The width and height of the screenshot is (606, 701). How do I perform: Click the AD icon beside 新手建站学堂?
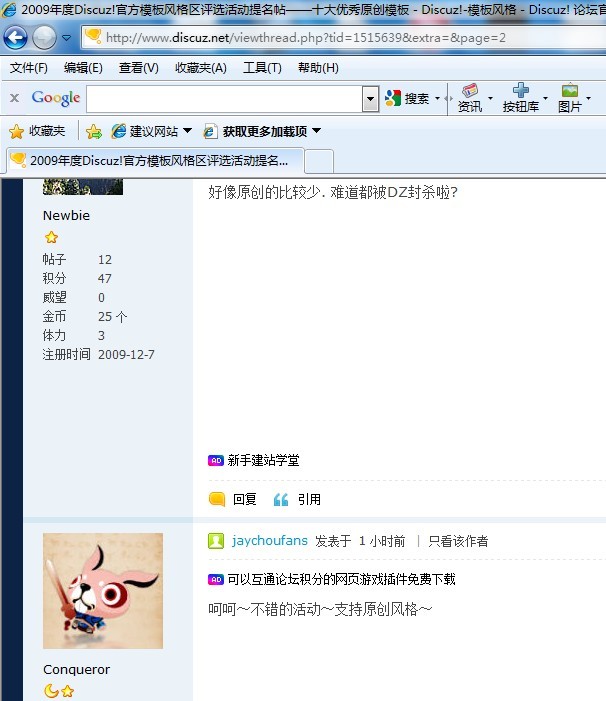point(216,460)
